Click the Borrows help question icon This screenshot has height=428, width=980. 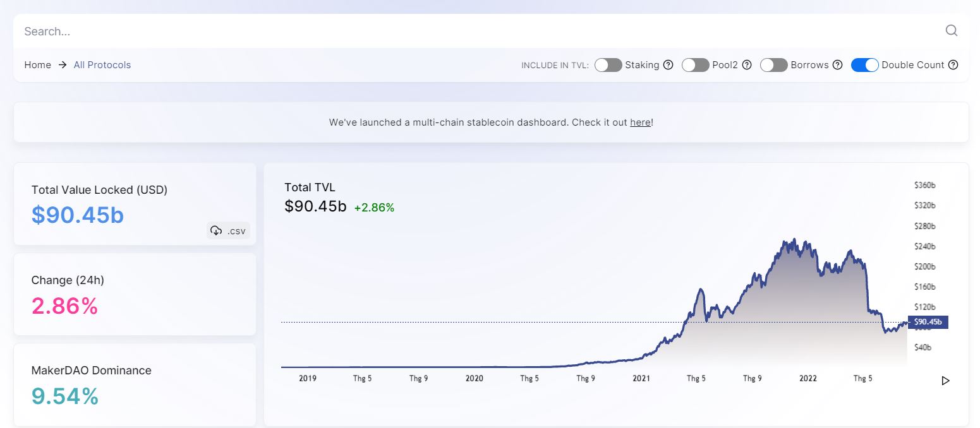pyautogui.click(x=837, y=65)
